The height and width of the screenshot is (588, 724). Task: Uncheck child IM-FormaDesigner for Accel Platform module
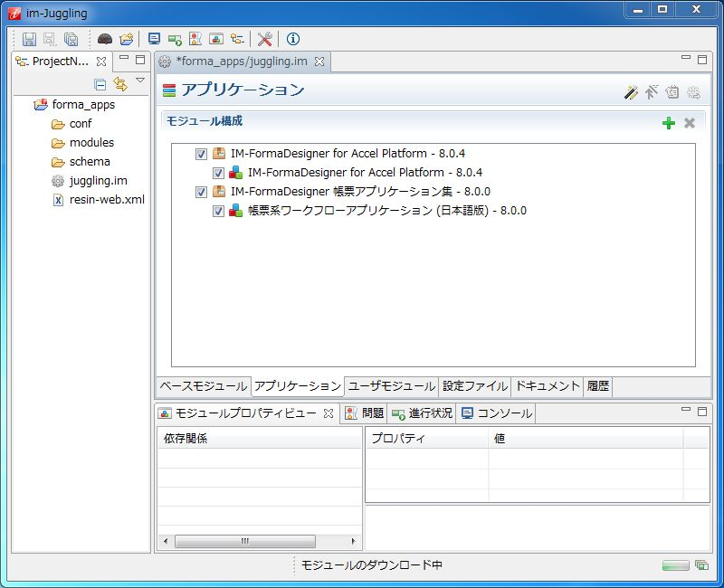click(218, 173)
